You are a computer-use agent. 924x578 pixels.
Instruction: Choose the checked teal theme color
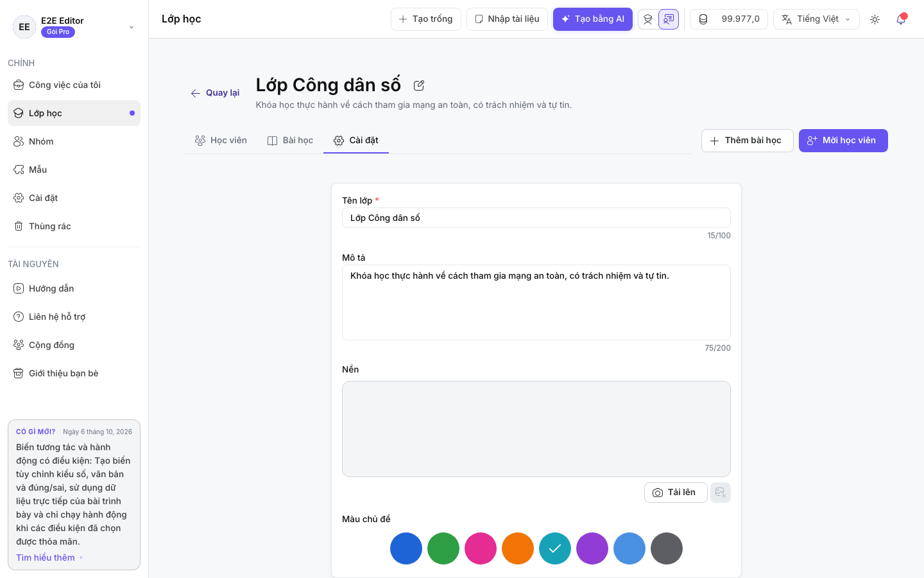tap(555, 548)
